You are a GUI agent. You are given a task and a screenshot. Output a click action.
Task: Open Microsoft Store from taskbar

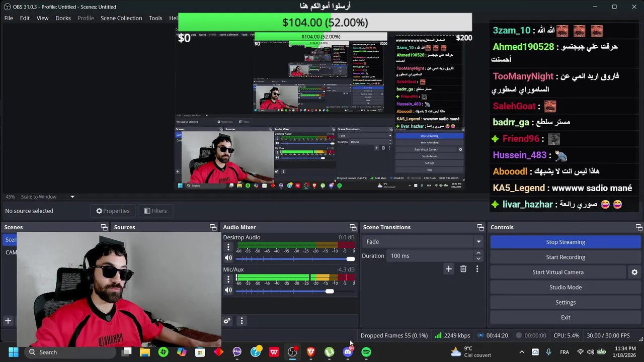[200, 352]
